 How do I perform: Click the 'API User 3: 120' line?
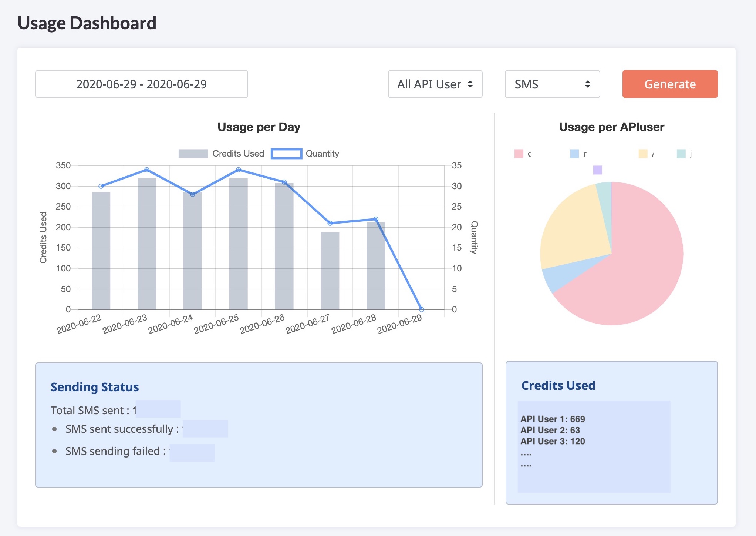pos(553,441)
